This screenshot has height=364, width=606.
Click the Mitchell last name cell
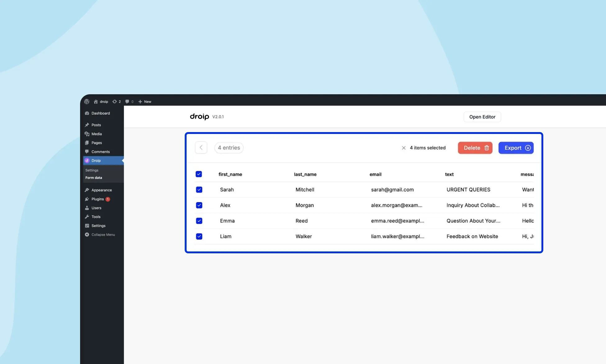(305, 190)
